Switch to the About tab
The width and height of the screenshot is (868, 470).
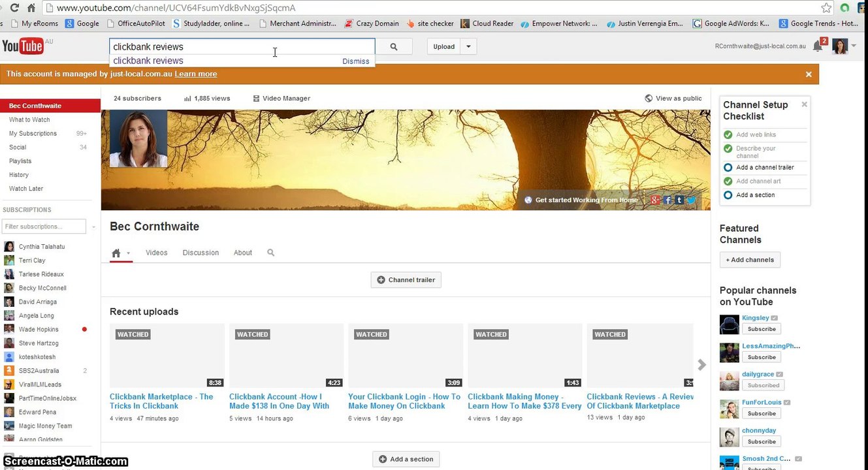tap(243, 253)
